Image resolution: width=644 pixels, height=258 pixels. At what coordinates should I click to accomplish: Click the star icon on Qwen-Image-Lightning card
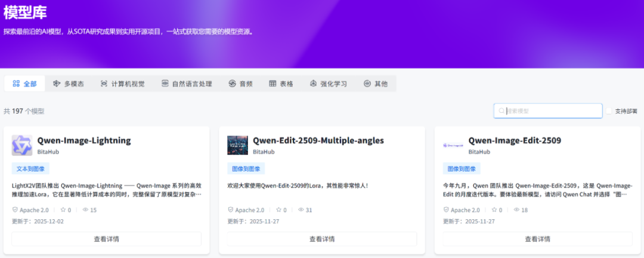pyautogui.click(x=63, y=210)
